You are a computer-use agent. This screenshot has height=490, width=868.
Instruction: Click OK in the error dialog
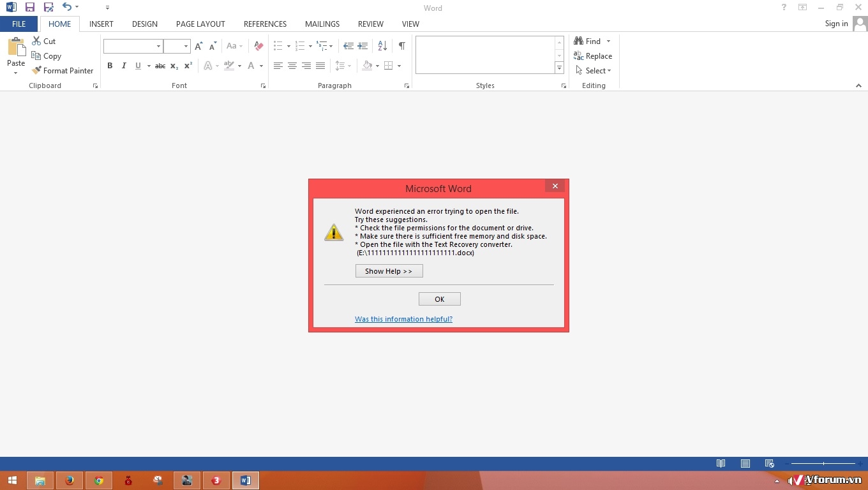(439, 299)
